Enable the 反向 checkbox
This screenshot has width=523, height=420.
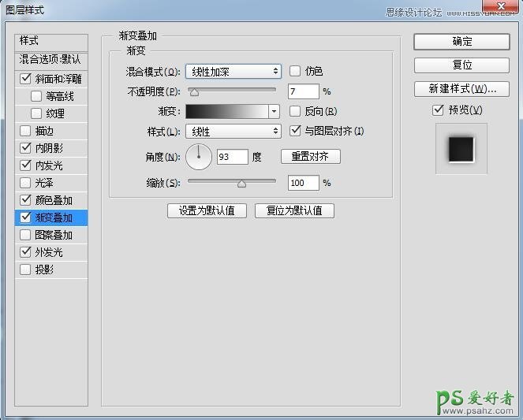[x=296, y=111]
